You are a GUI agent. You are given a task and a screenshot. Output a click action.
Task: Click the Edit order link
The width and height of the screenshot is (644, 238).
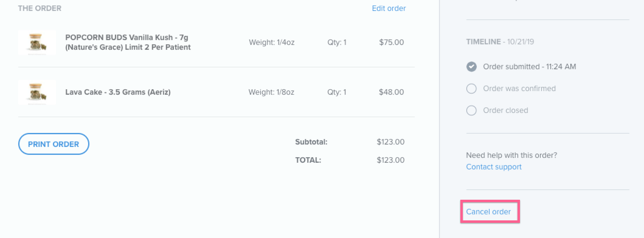(389, 8)
